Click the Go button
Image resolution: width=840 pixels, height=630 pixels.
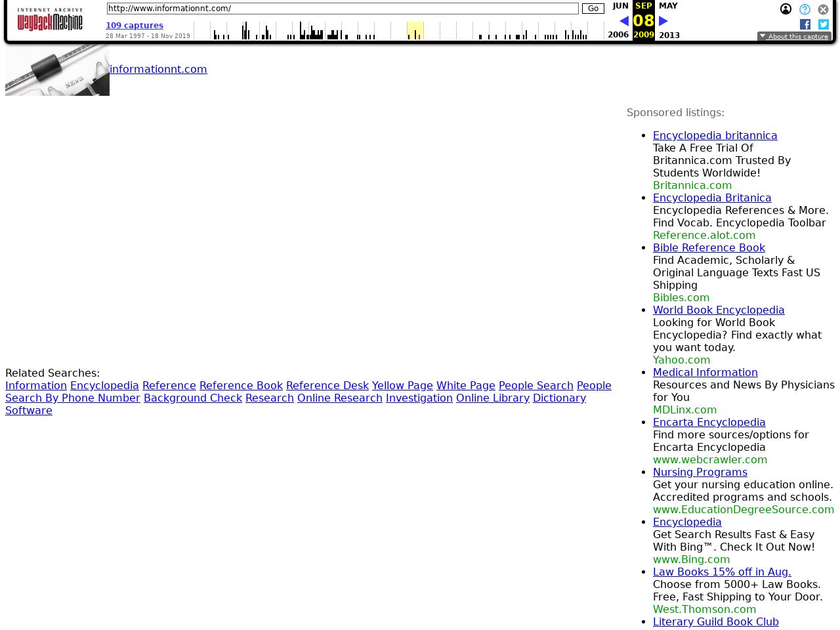coord(593,9)
